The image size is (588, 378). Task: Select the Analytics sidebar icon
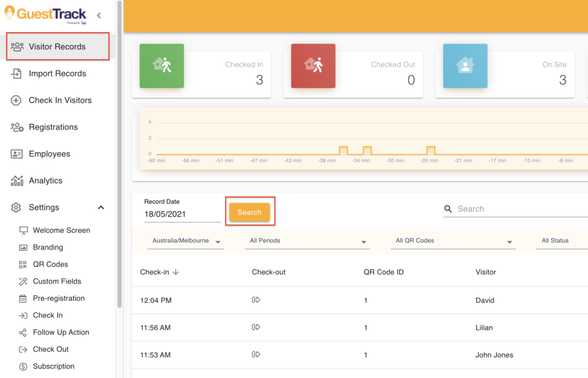point(16,180)
